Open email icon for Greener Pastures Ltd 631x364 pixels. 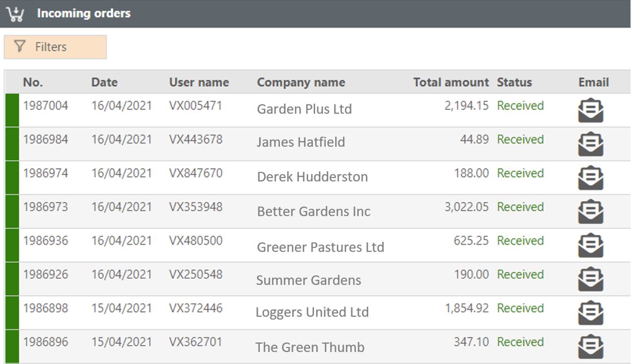click(x=590, y=245)
